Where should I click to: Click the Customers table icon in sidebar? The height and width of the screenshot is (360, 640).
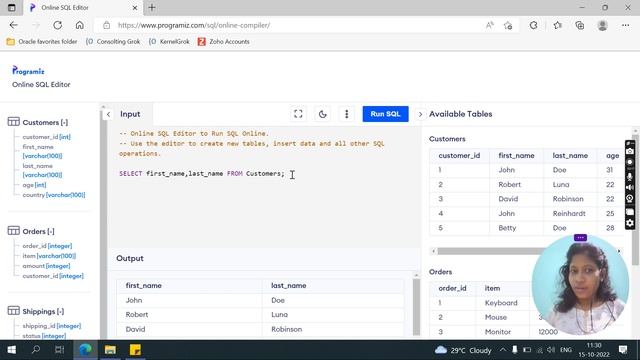click(x=13, y=122)
